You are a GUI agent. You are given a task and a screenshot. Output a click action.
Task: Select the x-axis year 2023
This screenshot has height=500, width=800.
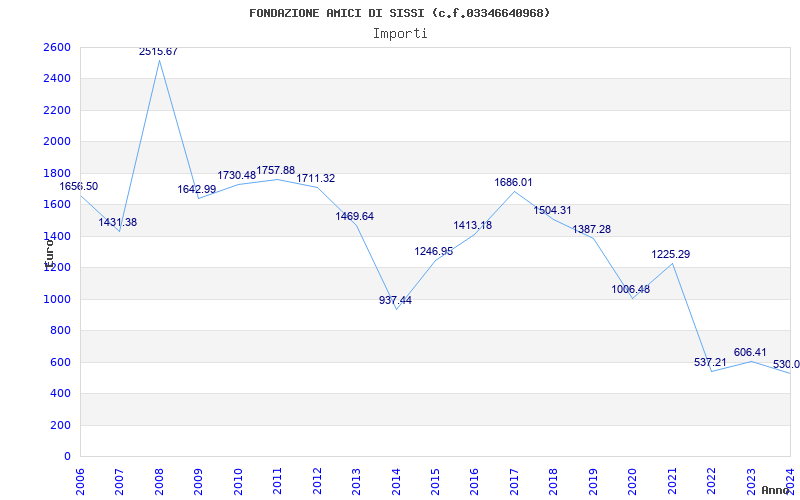[751, 482]
